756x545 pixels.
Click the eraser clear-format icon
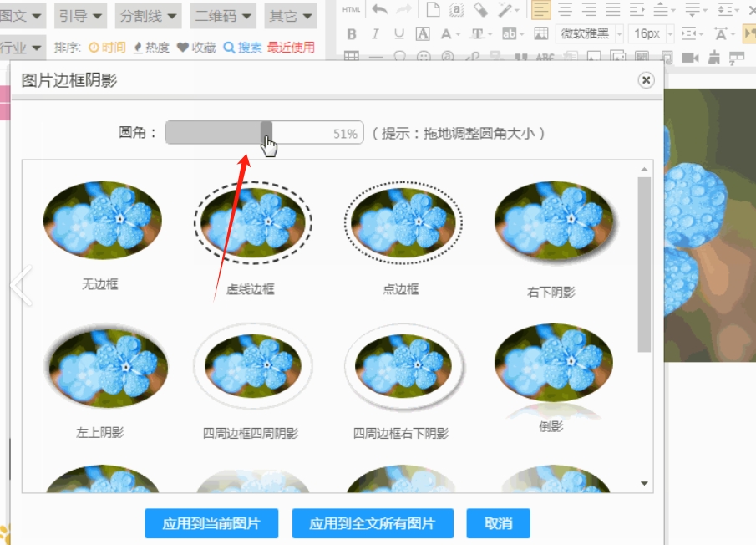(x=480, y=9)
